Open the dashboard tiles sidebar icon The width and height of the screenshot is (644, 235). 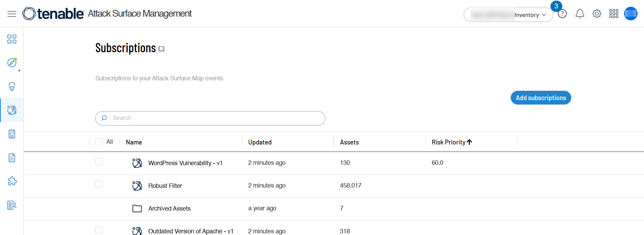coord(12,39)
